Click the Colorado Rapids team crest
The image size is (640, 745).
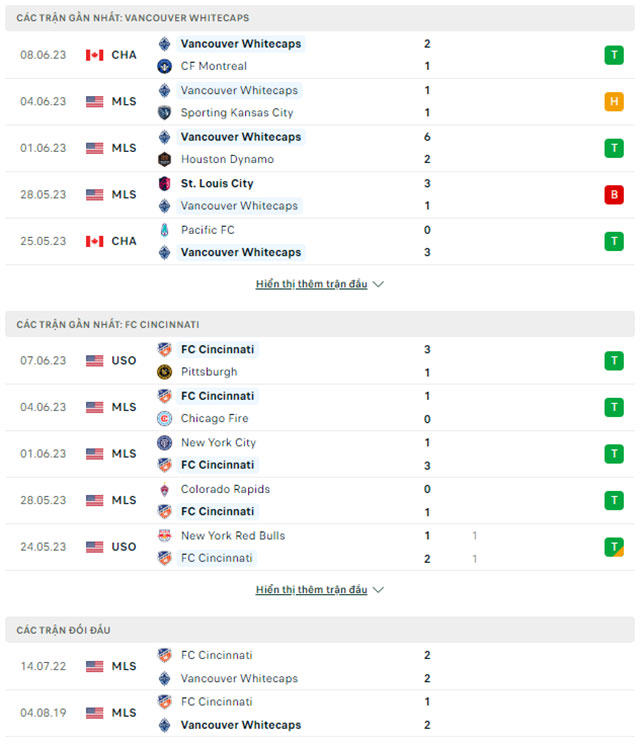coord(165,490)
